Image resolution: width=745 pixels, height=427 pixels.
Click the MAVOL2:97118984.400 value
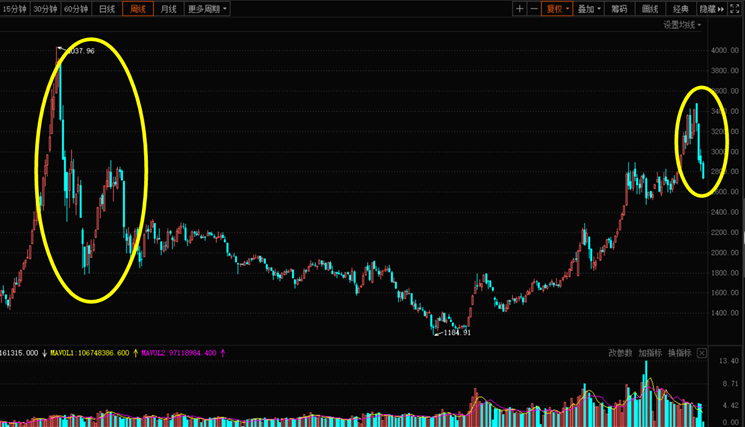click(179, 353)
